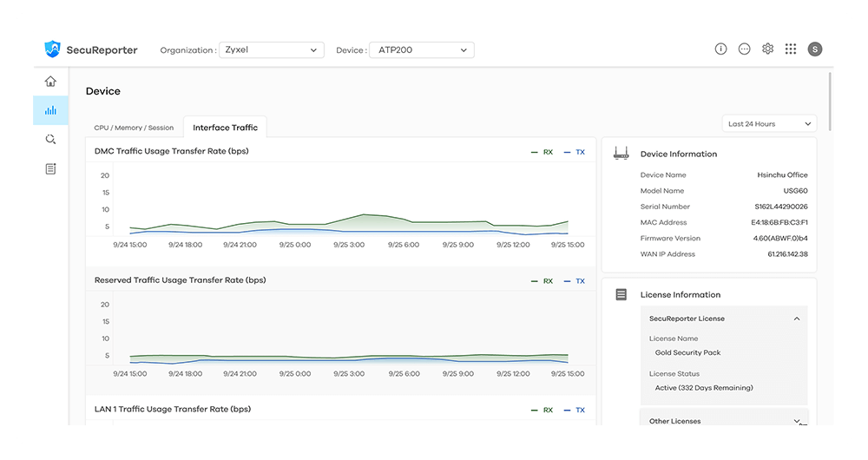Open the Device ATP200 dropdown

click(x=421, y=49)
